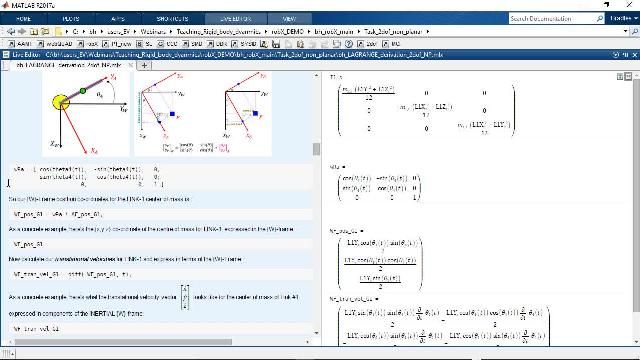Run the MC shortcut
The width and height of the screenshot is (640, 360).
(391, 44)
